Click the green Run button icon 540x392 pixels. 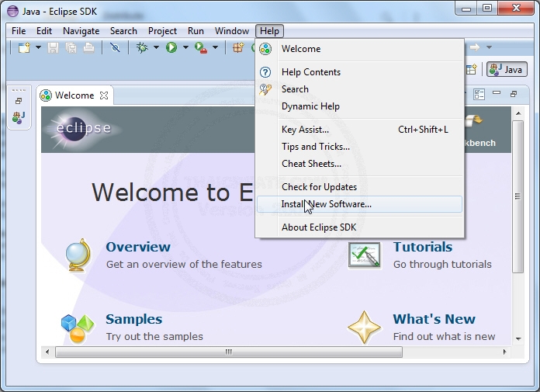pos(171,47)
